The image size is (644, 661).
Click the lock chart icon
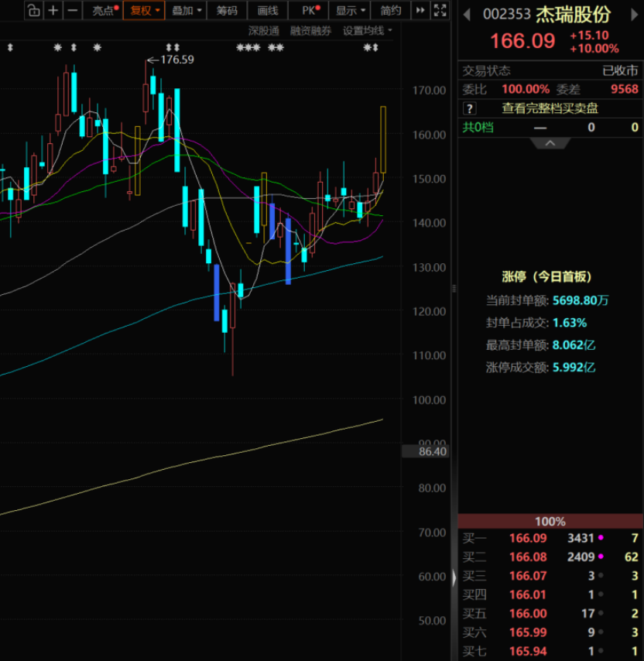[34, 11]
